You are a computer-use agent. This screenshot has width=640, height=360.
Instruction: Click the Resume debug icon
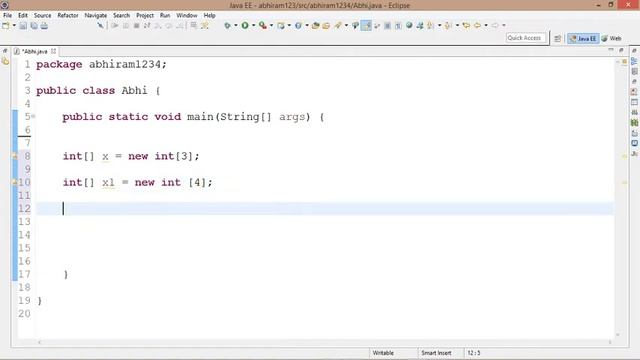(x=115, y=25)
